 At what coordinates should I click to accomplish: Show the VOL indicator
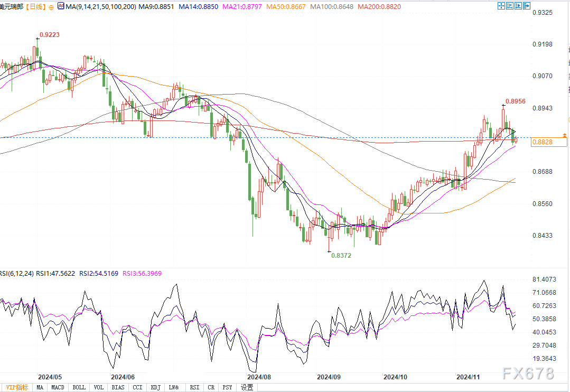point(99,387)
